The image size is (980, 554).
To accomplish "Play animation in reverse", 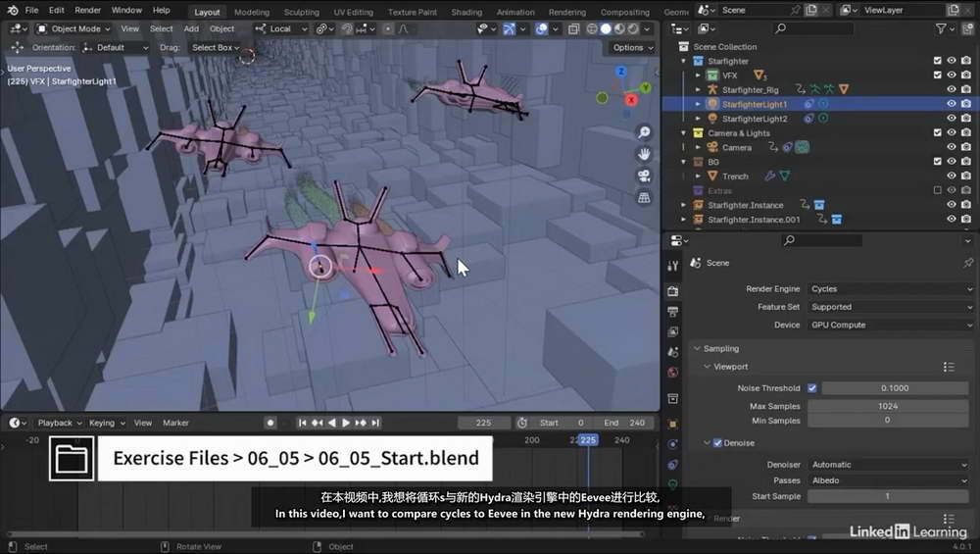I will tap(332, 423).
